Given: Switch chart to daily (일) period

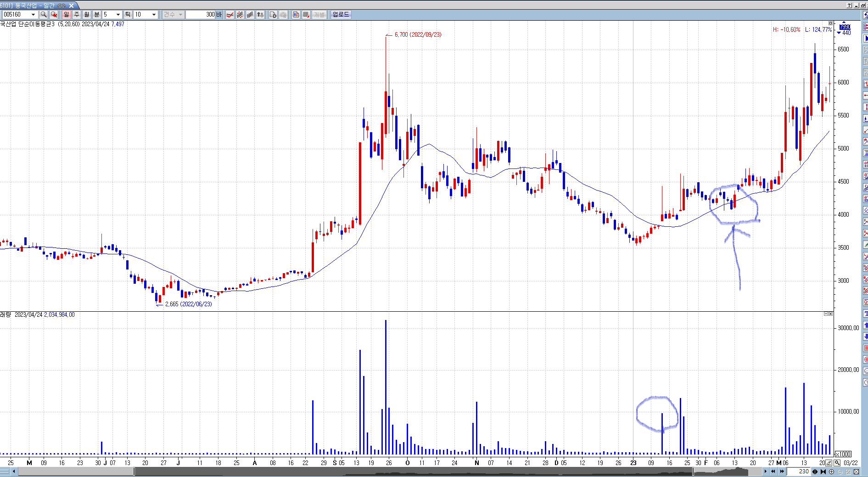Looking at the screenshot, I should click(x=66, y=15).
